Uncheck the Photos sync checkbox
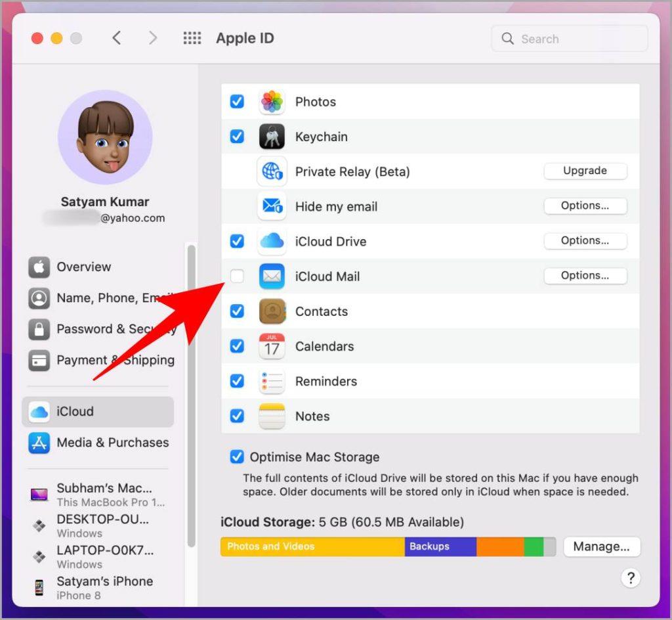 click(237, 102)
